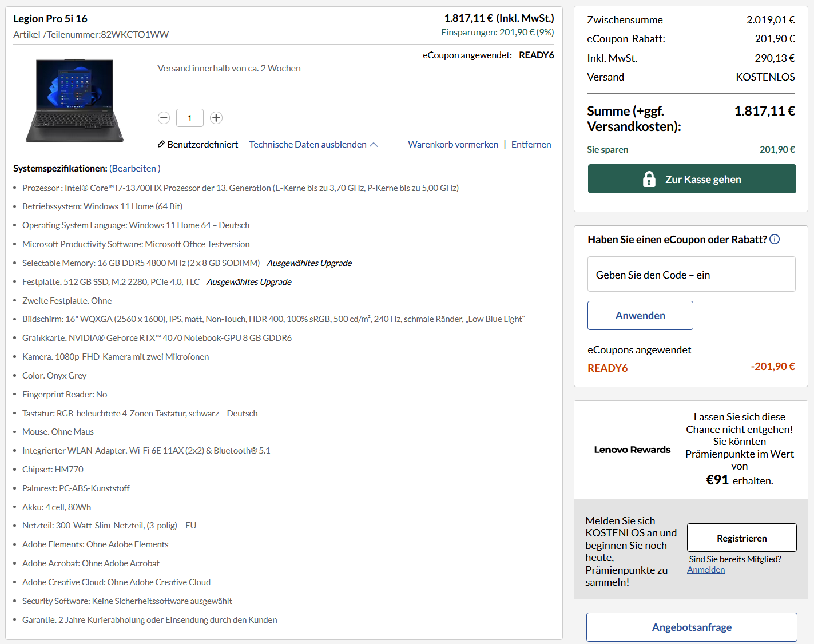Click the Registrieren button for Lenovo Rewards
814x644 pixels.
click(x=741, y=538)
